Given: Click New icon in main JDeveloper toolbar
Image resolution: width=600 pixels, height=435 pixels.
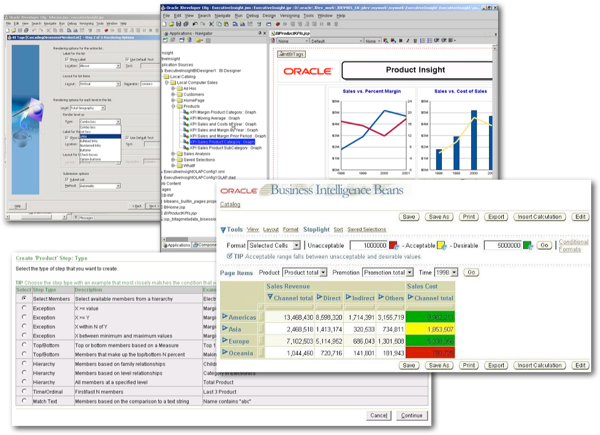Looking at the screenshot, I should 165,24.
